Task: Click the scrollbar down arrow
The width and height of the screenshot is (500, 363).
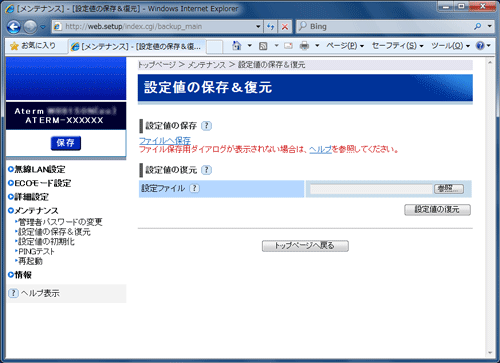Action: (490, 353)
